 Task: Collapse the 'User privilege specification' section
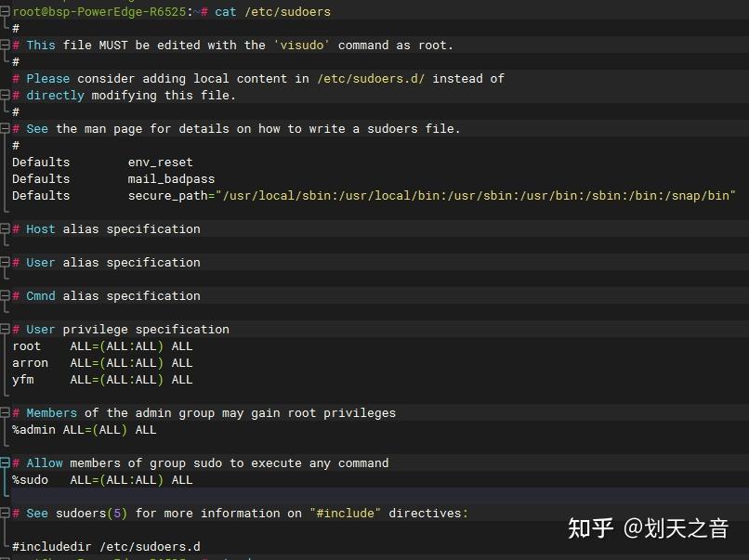5,329
